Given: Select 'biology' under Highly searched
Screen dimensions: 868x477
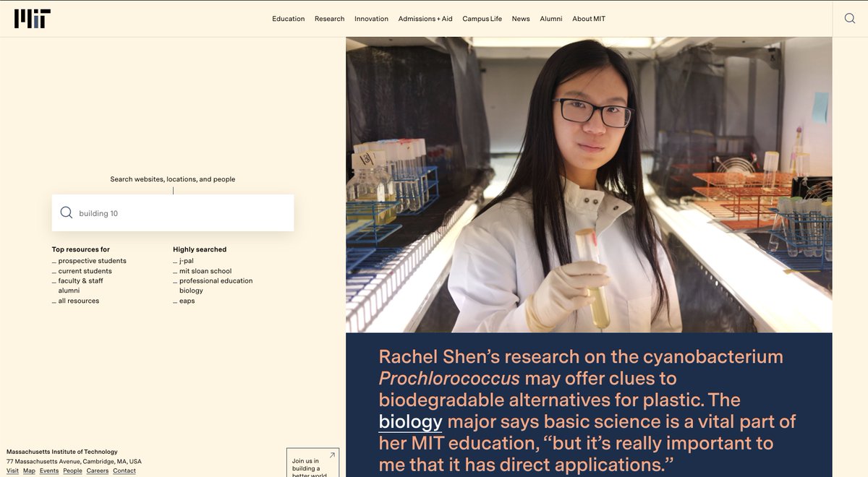Looking at the screenshot, I should (x=192, y=291).
